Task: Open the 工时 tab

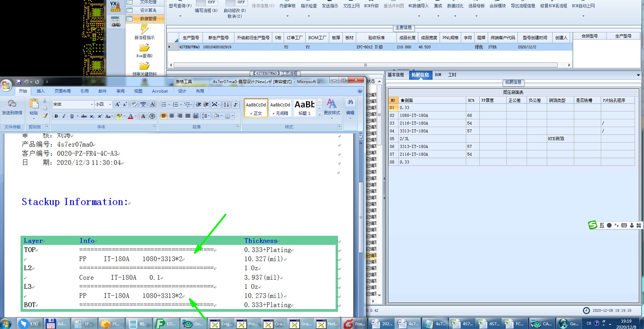Action: (x=452, y=75)
